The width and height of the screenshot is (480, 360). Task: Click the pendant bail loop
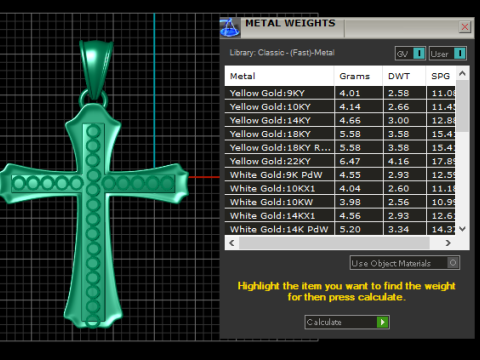(x=96, y=70)
